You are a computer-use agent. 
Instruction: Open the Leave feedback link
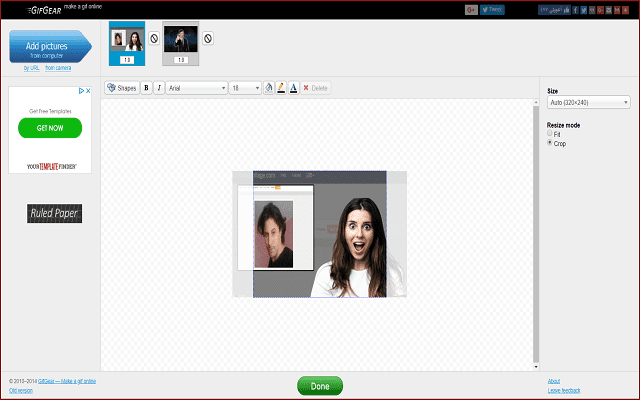point(563,390)
